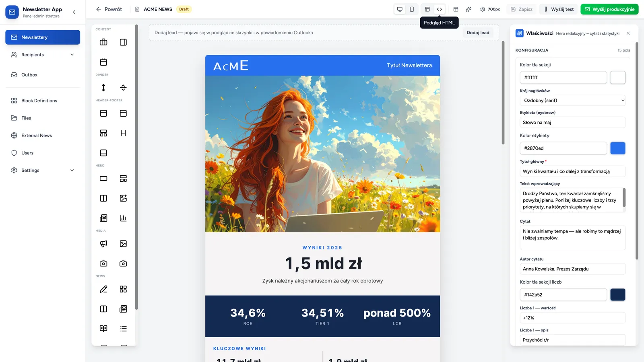
Task: Add the H heading block
Action: (123, 133)
